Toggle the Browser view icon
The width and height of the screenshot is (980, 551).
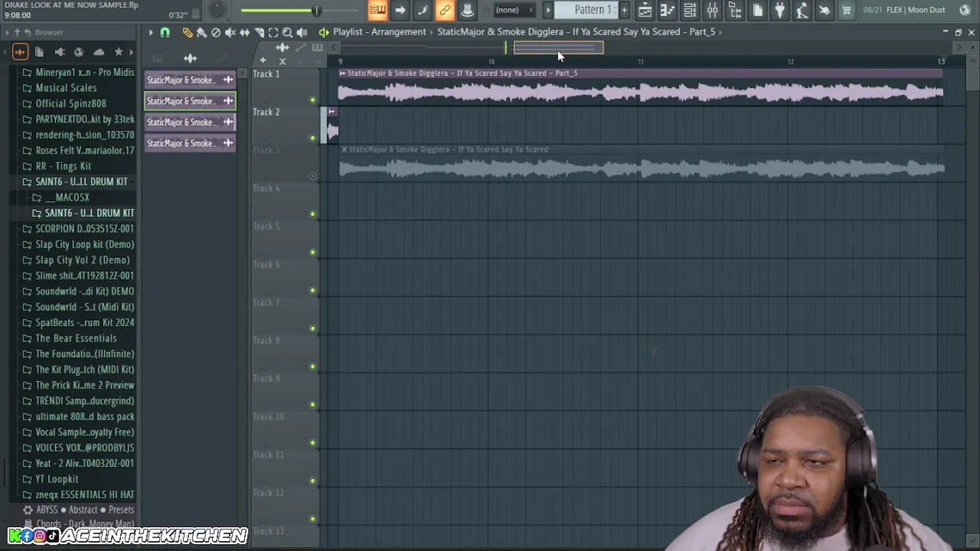click(x=735, y=10)
